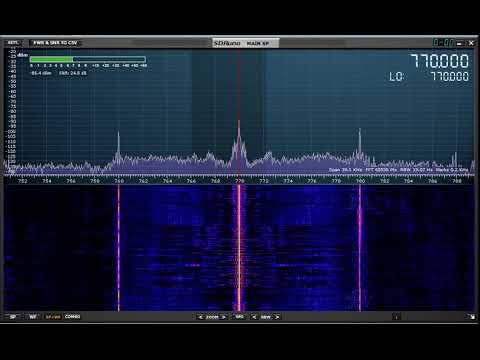Click the zoom increase right arrow
This screenshot has width=480, height=360.
point(224,317)
